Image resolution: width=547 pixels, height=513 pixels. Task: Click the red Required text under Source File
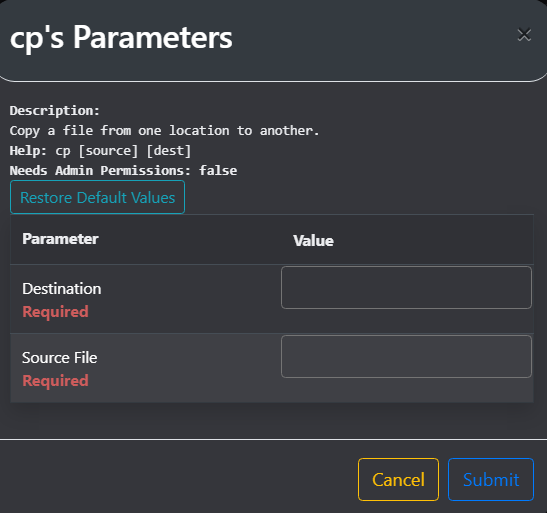point(55,381)
